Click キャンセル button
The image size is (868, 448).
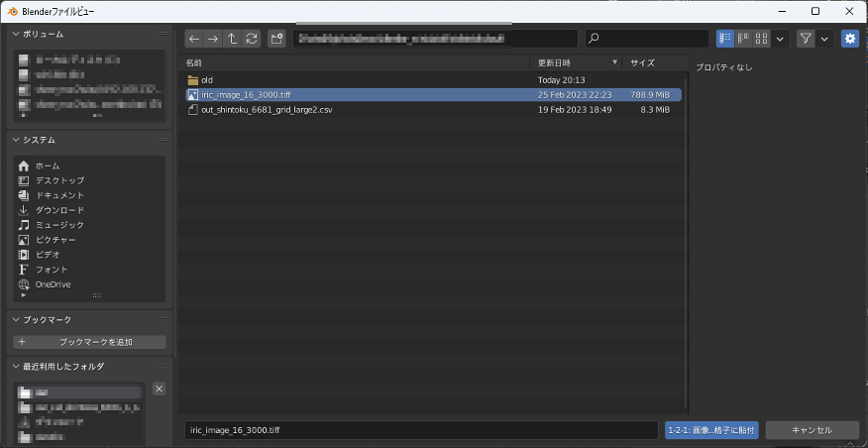[813, 430]
